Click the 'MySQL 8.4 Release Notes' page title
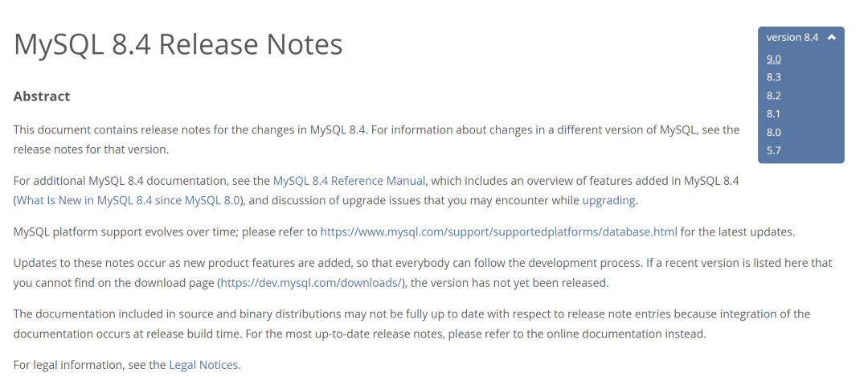Image resolution: width=868 pixels, height=377 pixels. [x=178, y=44]
